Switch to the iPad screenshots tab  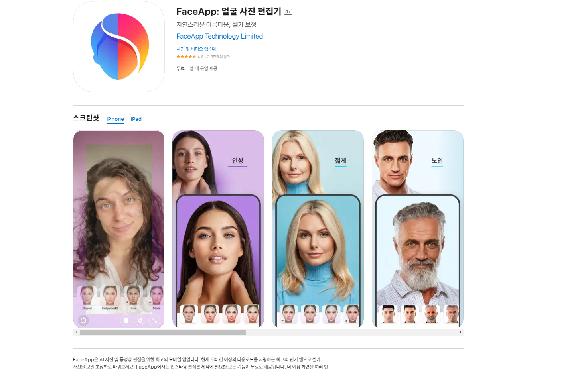coord(136,119)
